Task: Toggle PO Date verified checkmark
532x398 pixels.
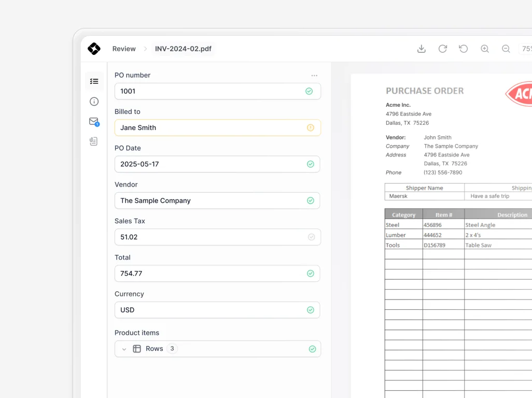Action: [x=311, y=164]
